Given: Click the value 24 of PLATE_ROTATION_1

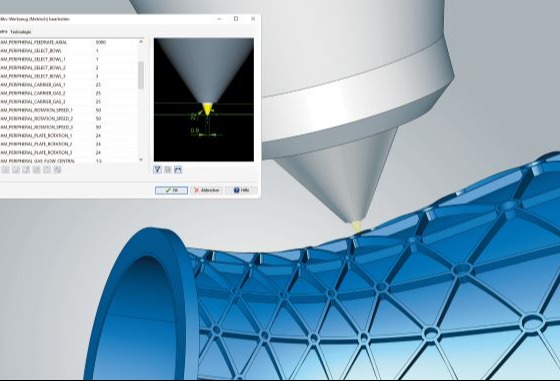Looking at the screenshot, I should click(98, 136).
